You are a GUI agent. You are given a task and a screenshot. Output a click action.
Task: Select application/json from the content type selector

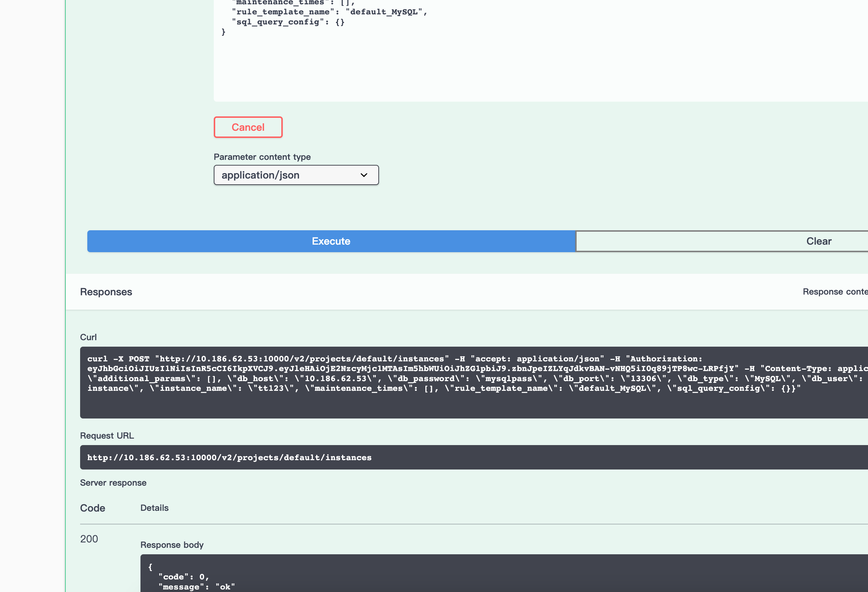tap(296, 175)
